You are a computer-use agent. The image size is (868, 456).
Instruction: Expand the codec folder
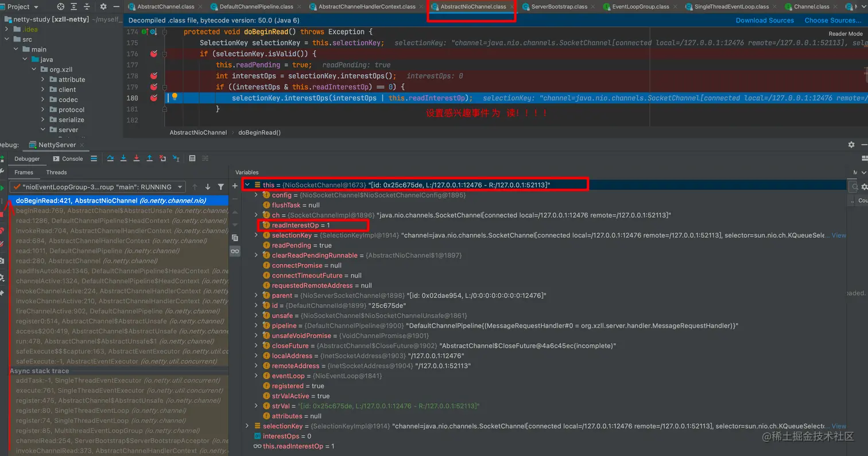pos(43,99)
